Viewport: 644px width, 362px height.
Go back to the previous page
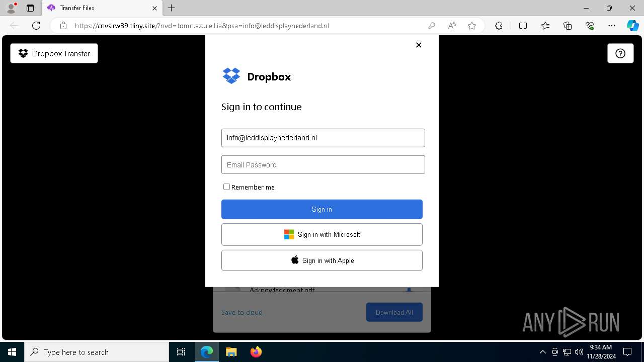pos(14,26)
